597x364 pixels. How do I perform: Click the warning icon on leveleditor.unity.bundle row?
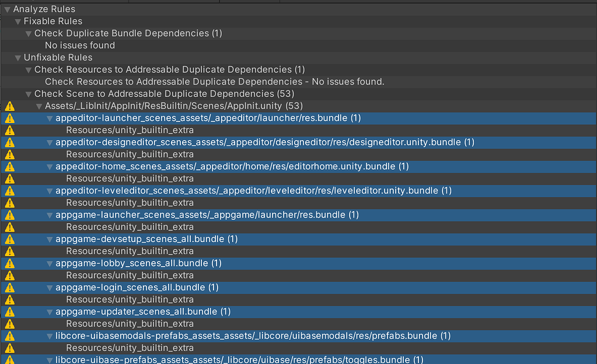point(9,190)
